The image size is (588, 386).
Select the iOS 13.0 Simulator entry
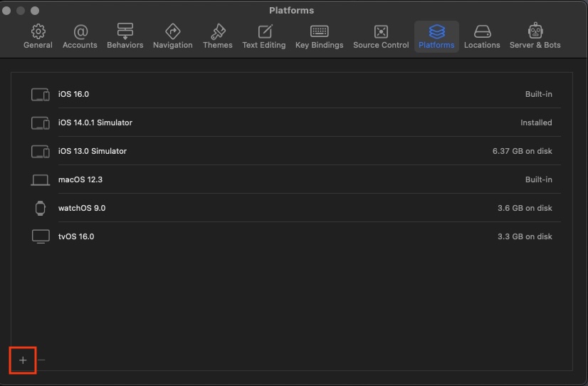292,151
